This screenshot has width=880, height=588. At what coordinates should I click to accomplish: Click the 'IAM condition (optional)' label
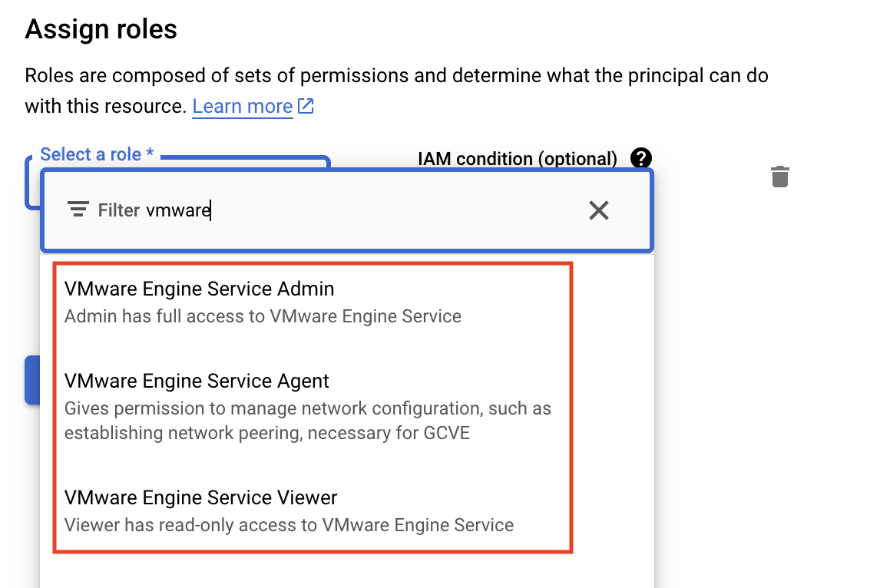(518, 159)
